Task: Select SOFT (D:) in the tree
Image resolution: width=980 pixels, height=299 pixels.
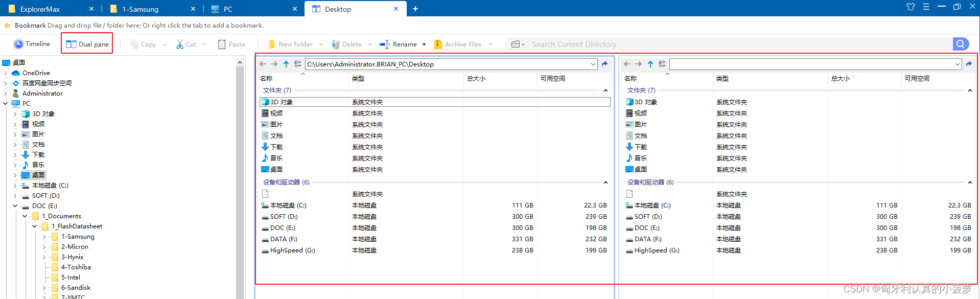Action: (46, 196)
